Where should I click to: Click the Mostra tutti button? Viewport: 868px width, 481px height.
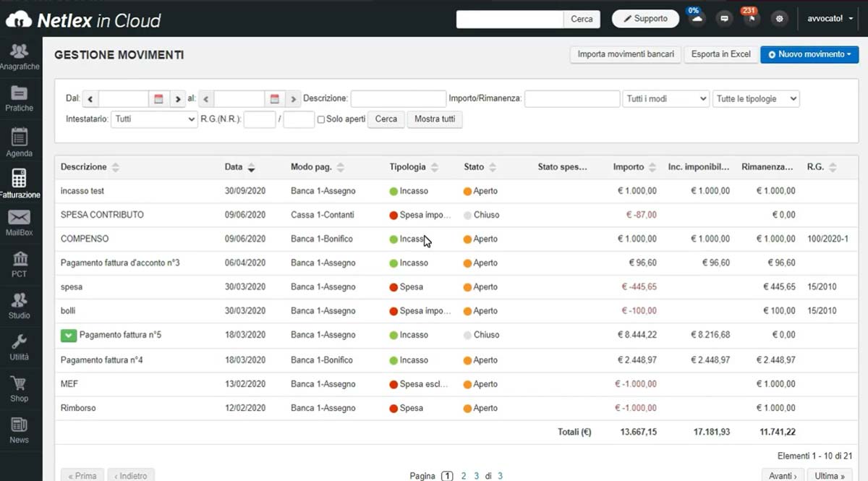pos(435,119)
